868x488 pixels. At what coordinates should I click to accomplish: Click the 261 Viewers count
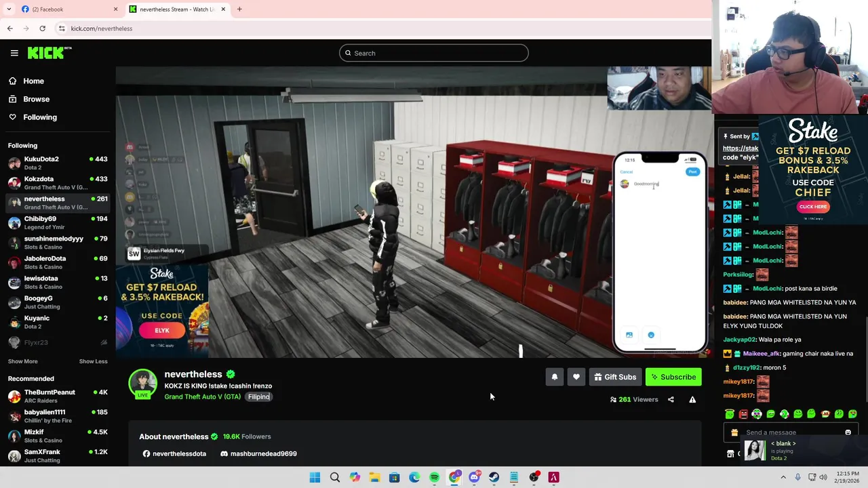coord(634,399)
